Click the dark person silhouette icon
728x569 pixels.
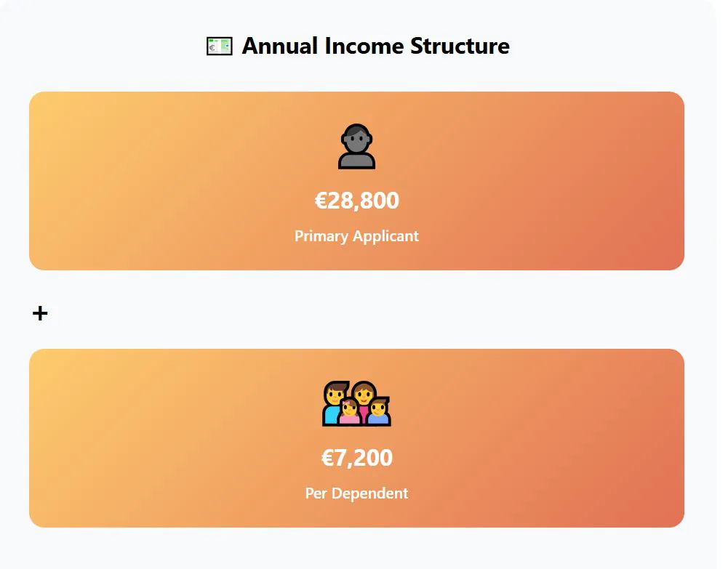(356, 147)
